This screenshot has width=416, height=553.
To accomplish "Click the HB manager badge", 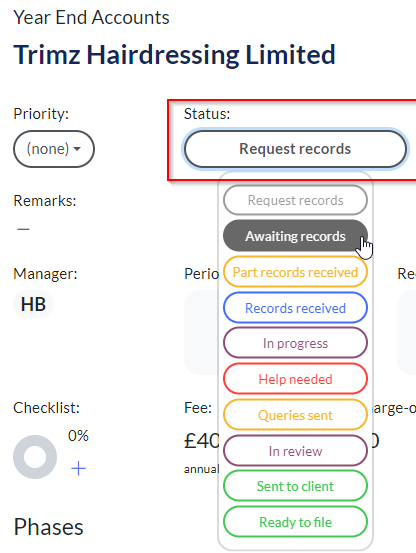I will tap(33, 304).
